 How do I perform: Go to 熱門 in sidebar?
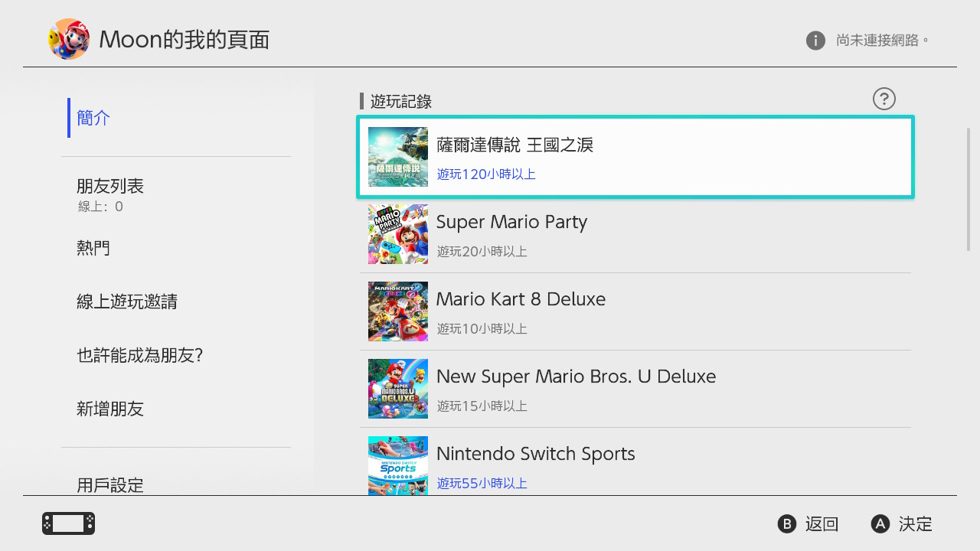pos(93,248)
